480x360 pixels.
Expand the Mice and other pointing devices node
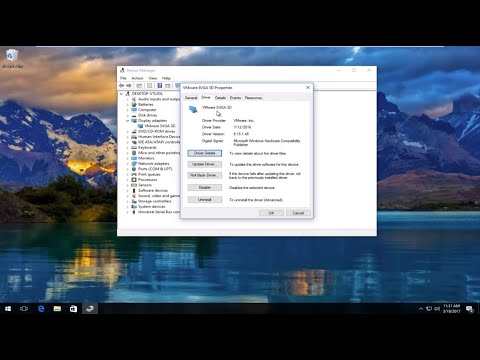[x=127, y=153]
